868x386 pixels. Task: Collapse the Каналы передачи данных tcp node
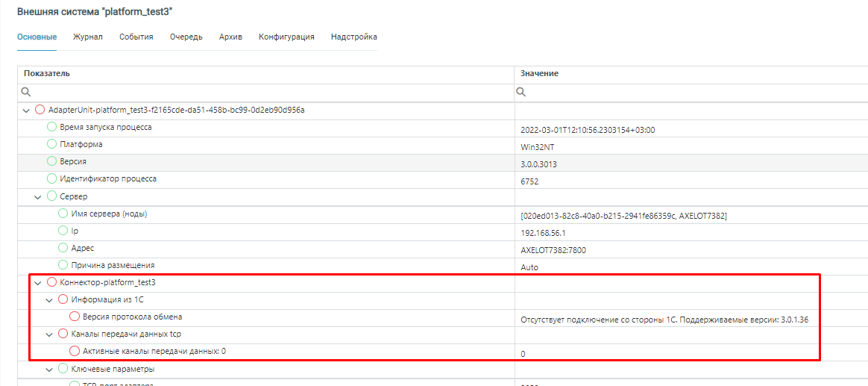click(49, 334)
